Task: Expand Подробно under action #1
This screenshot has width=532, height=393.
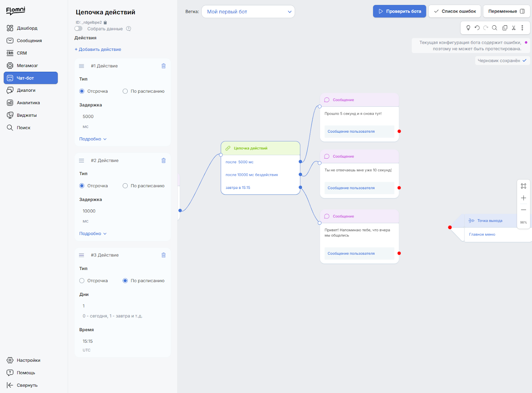Action: click(93, 139)
